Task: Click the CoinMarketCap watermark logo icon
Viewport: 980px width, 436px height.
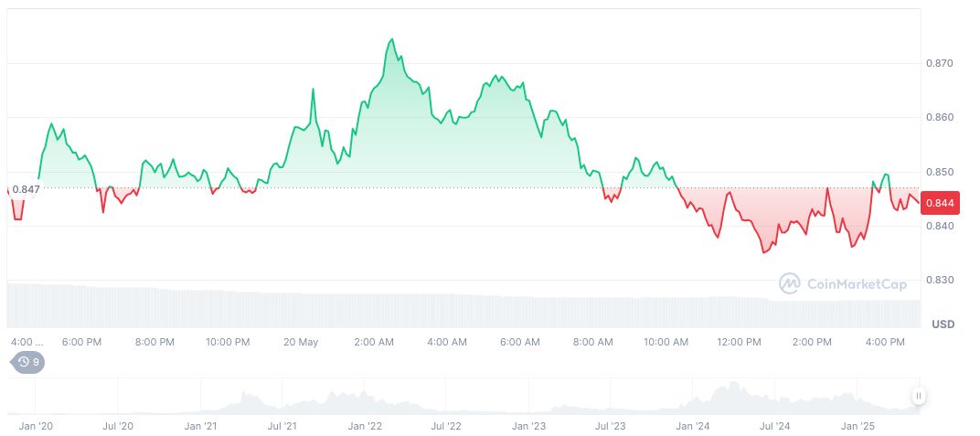Action: [x=790, y=283]
